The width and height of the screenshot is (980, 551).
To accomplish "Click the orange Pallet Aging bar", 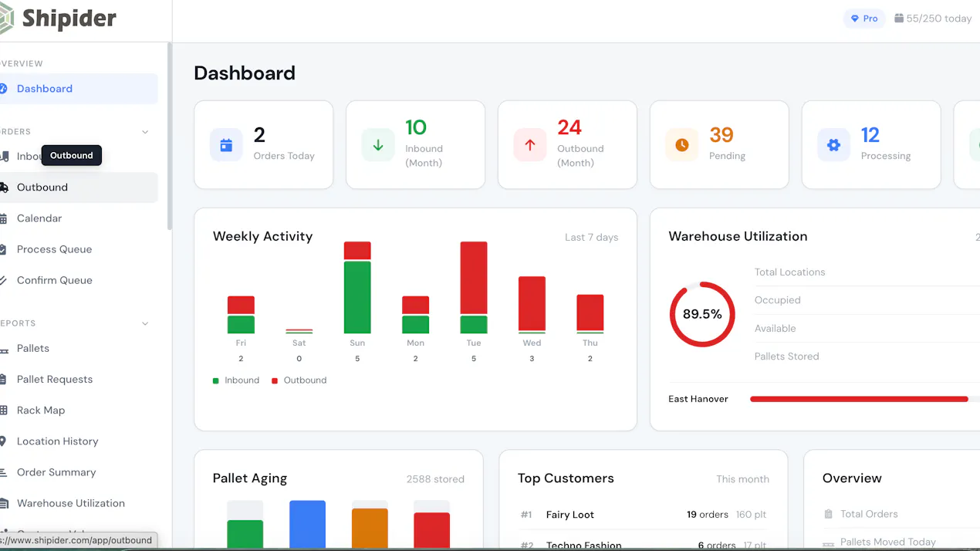I will [370, 529].
